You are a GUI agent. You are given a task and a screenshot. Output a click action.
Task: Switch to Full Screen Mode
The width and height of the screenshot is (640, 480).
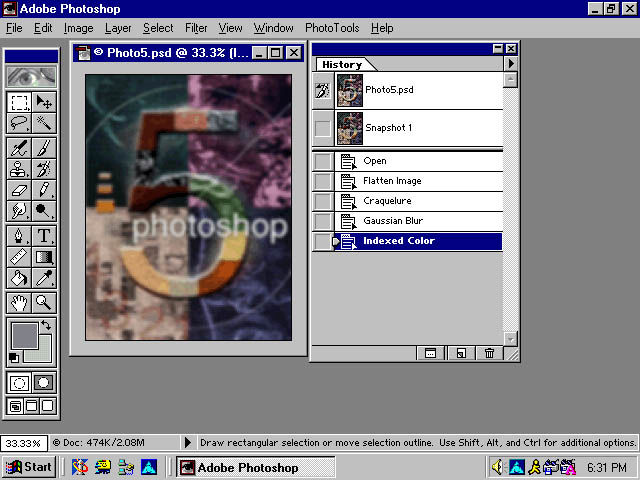(48, 406)
